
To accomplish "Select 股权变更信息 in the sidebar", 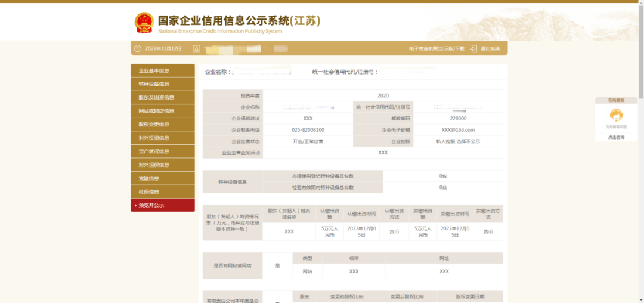I will 162,124.
